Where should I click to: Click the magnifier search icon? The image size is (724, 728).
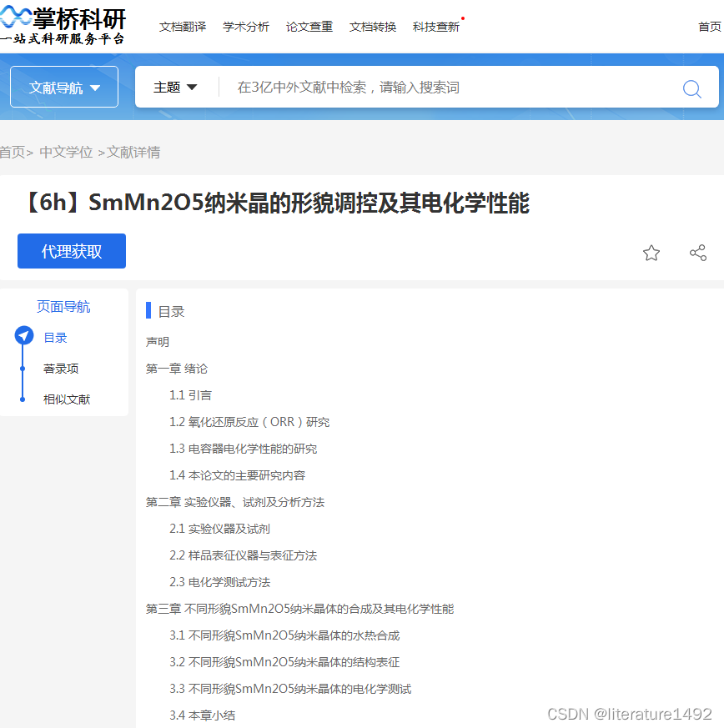[691, 88]
